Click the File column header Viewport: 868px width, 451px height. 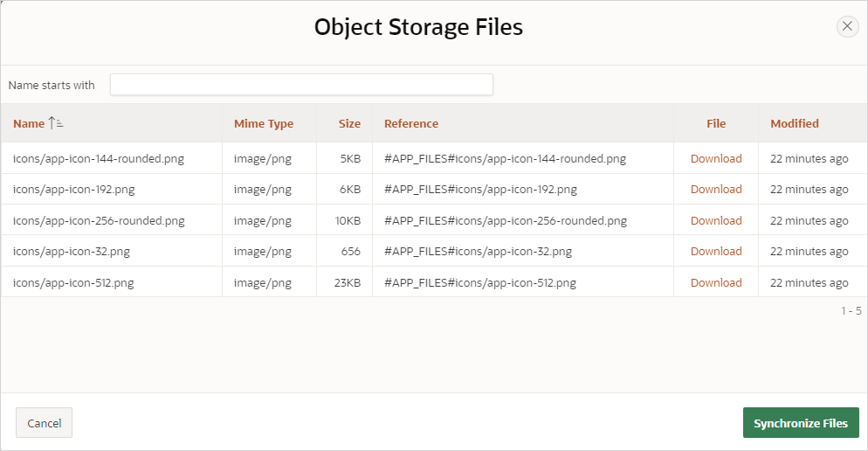pos(716,123)
